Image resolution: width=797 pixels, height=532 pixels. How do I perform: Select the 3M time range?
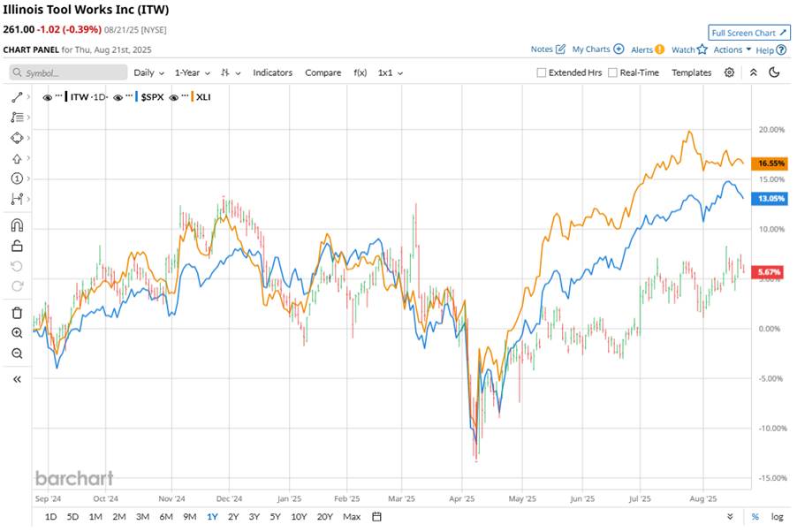pyautogui.click(x=142, y=517)
